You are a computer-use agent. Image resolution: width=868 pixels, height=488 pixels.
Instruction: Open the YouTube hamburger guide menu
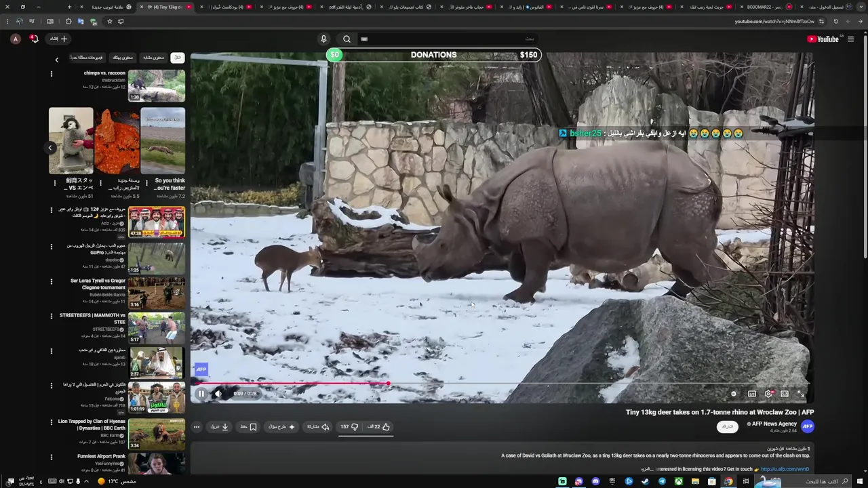[x=850, y=39]
